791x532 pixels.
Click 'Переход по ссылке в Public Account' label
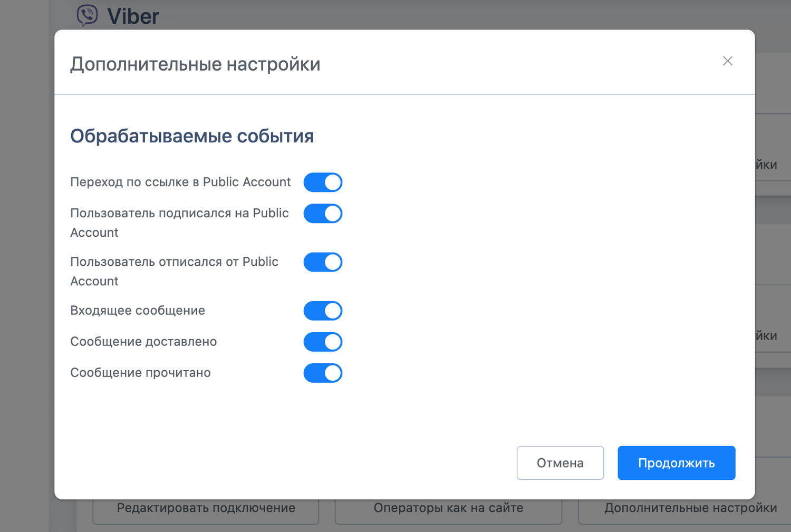point(180,182)
